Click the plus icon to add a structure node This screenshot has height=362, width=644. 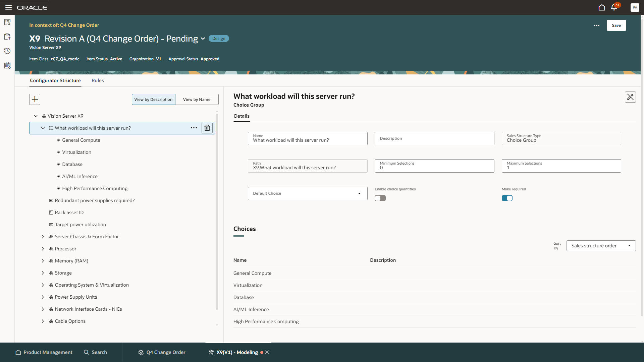(x=35, y=99)
